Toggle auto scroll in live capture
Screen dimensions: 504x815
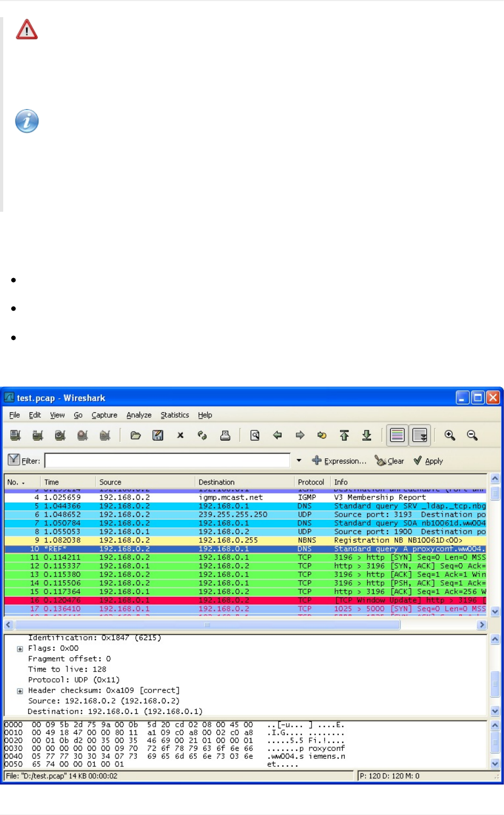pos(420,435)
